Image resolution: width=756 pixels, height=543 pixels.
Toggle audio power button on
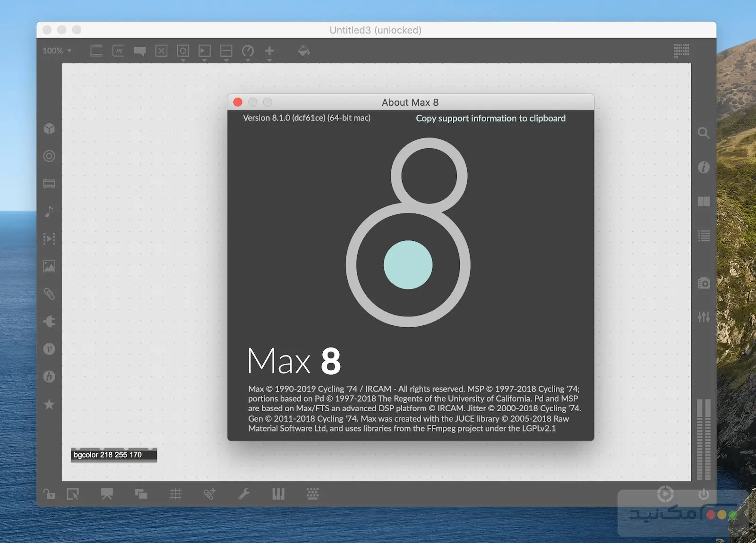(704, 494)
